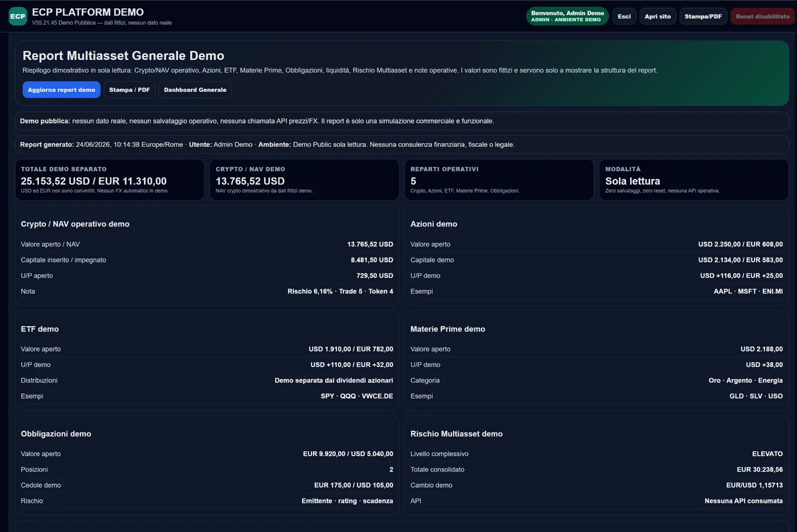Click the ELEVATO risk level value
Viewport: 797px width, 532px height.
(x=767, y=454)
